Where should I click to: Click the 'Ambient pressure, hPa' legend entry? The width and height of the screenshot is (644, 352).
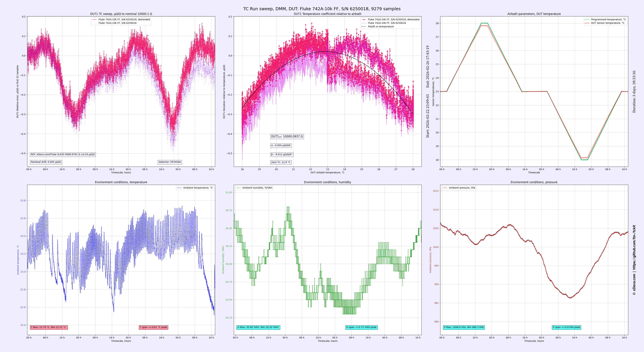tap(462, 188)
